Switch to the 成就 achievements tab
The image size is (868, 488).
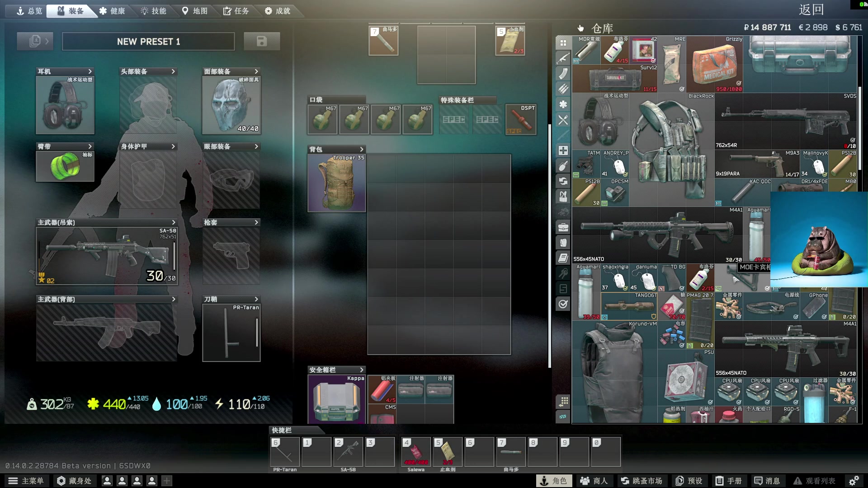[278, 11]
